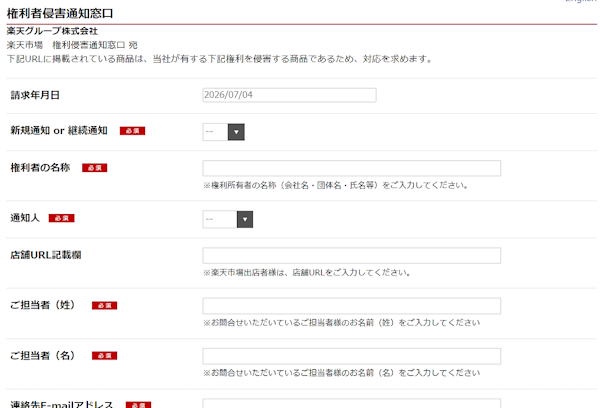Click the 必須 badge beside 権利者の名称
The image size is (600, 408).
coord(95,168)
